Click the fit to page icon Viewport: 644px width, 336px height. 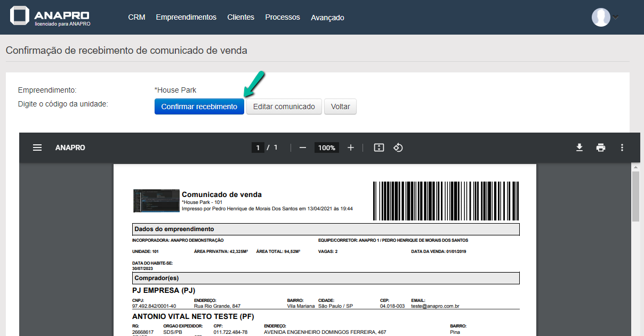[379, 147]
